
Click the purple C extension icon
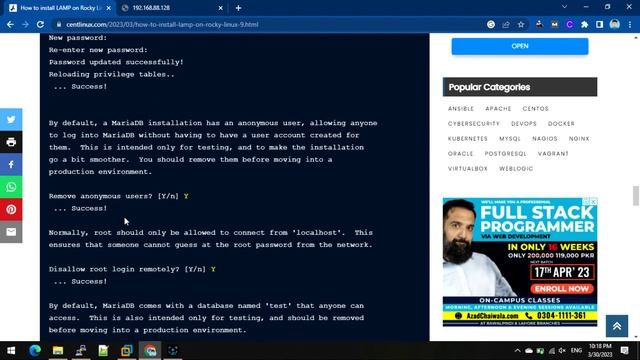pos(569,24)
